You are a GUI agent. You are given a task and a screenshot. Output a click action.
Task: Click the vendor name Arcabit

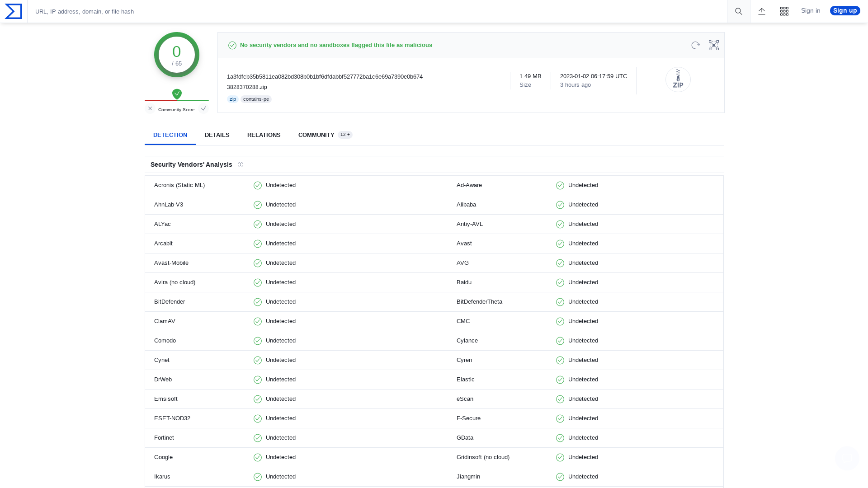[x=163, y=244]
